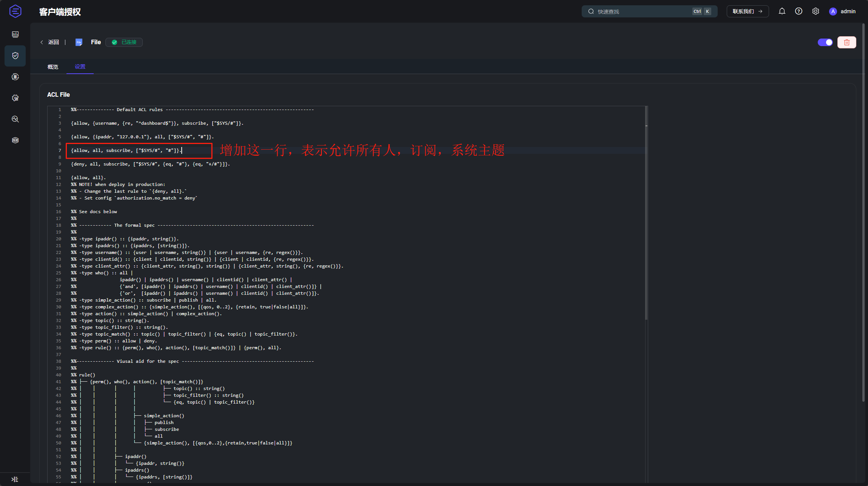
Task: Open the diagnostics tools sidebar icon
Action: [15, 119]
